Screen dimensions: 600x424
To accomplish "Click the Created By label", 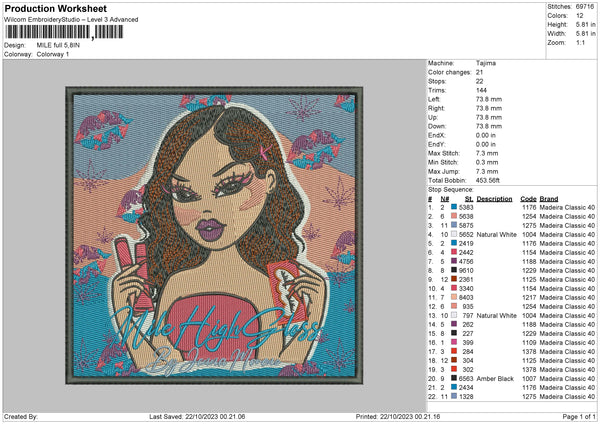I will tap(21, 416).
